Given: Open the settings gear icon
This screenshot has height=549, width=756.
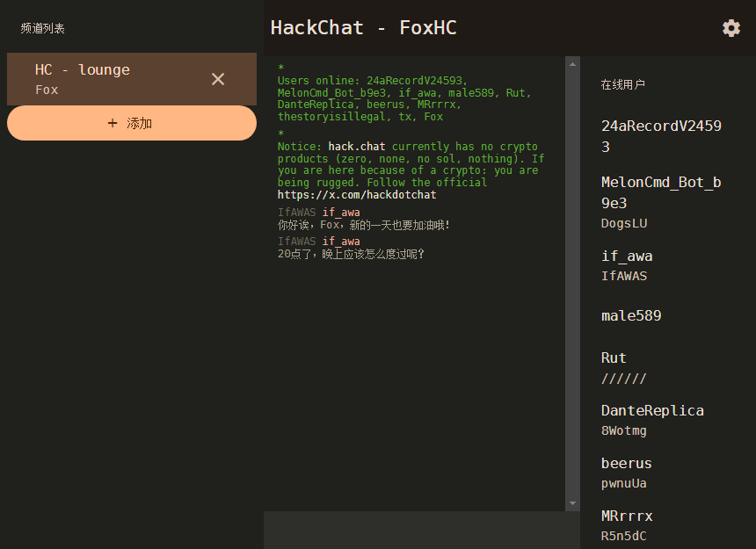Looking at the screenshot, I should pos(731,28).
